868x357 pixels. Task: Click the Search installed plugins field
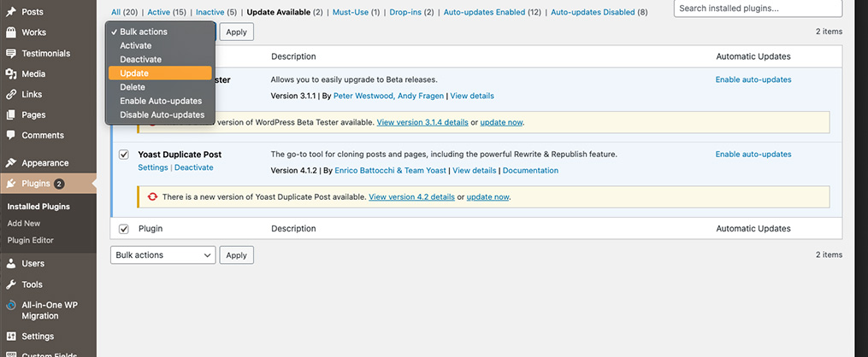(x=758, y=9)
